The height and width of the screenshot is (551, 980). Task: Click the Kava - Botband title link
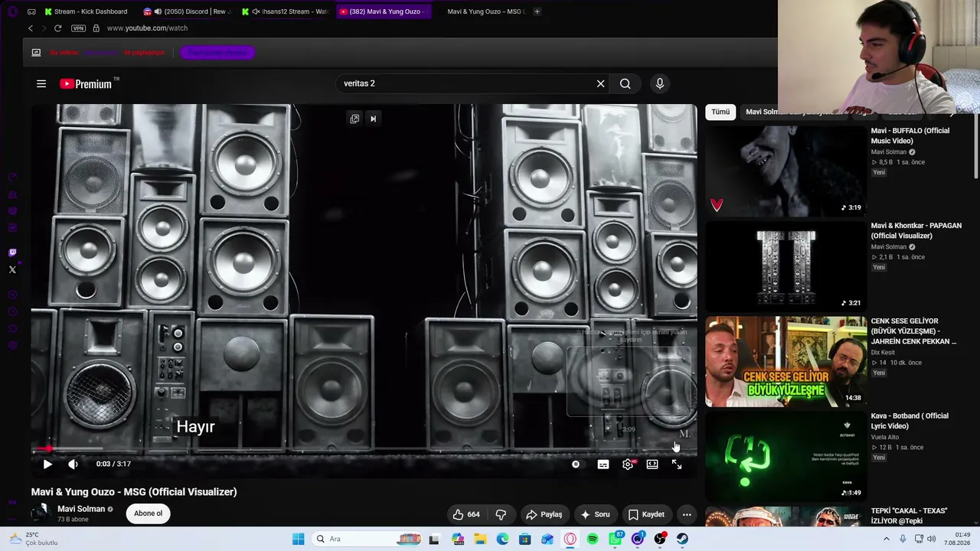pyautogui.click(x=910, y=421)
